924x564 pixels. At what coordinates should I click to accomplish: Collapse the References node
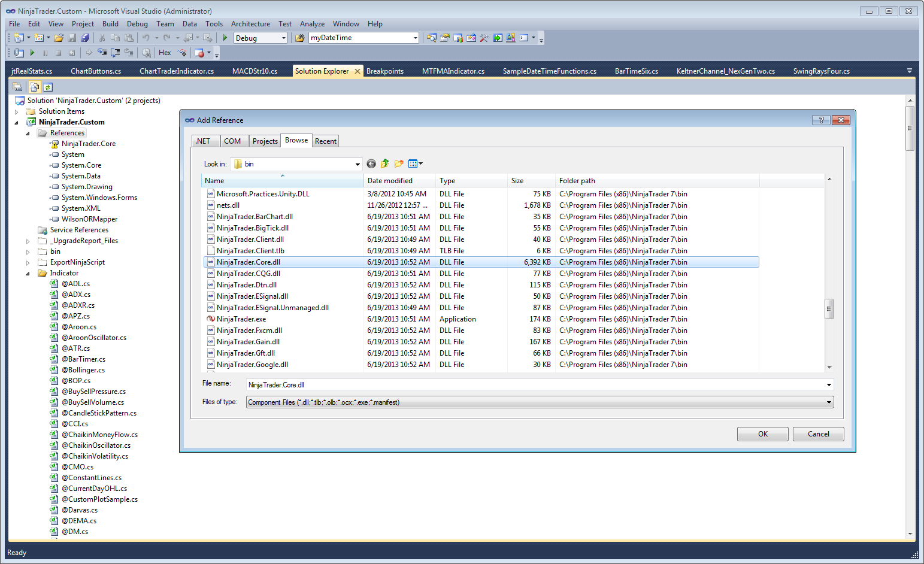(28, 133)
